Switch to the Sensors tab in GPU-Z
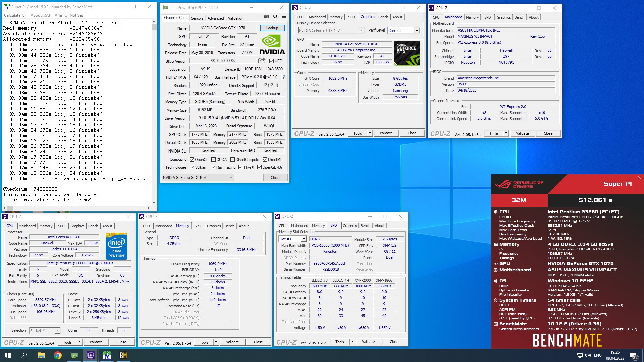This screenshot has height=362, width=644. click(197, 18)
